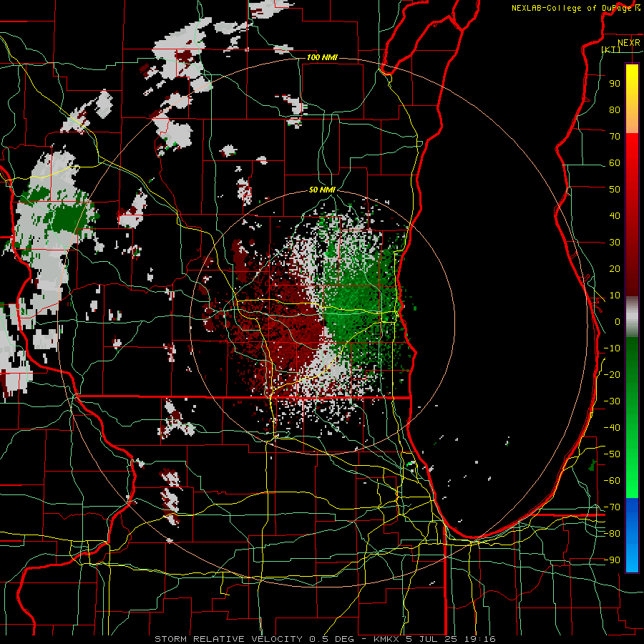
Task: Click the "5 JUL 25" date in footer
Action: (x=431, y=639)
